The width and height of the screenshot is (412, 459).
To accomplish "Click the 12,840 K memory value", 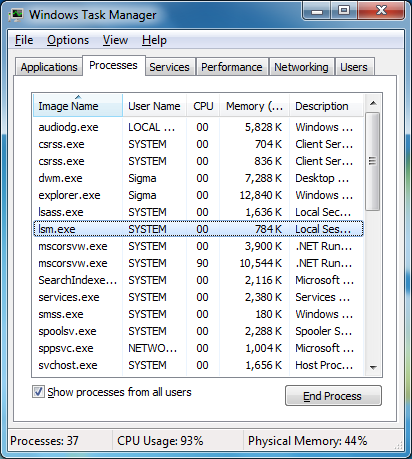I will pyautogui.click(x=261, y=195).
